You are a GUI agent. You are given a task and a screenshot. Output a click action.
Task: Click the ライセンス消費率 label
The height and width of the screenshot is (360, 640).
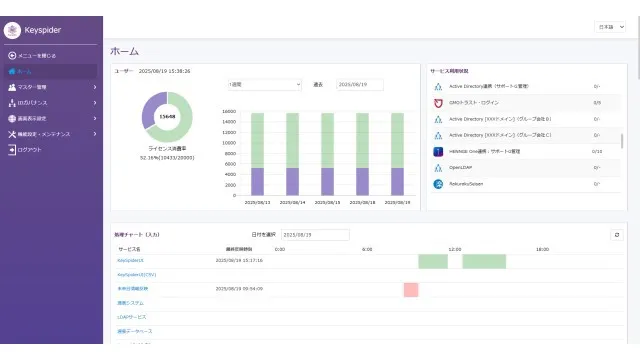coord(167,149)
